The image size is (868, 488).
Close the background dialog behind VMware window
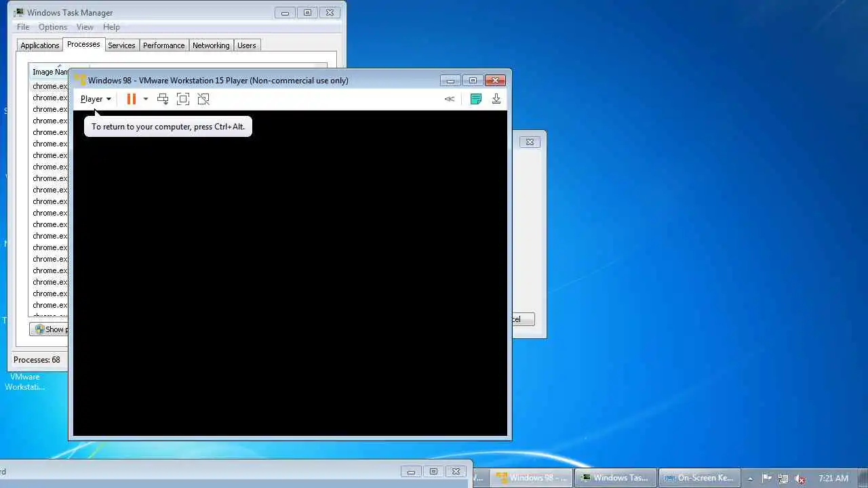[x=530, y=142]
